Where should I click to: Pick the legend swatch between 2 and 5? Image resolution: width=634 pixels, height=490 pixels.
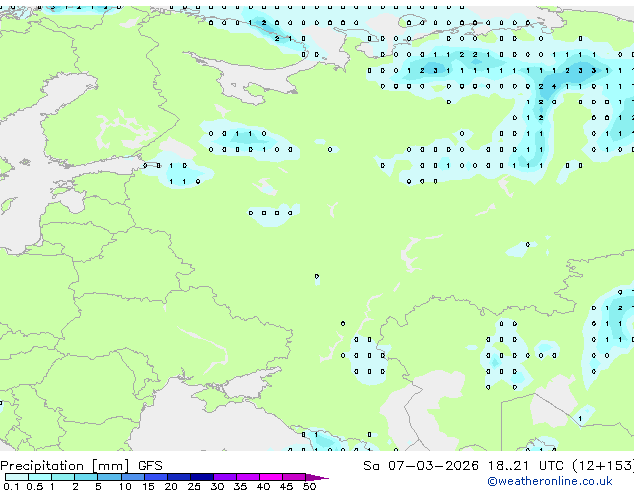click(x=86, y=477)
